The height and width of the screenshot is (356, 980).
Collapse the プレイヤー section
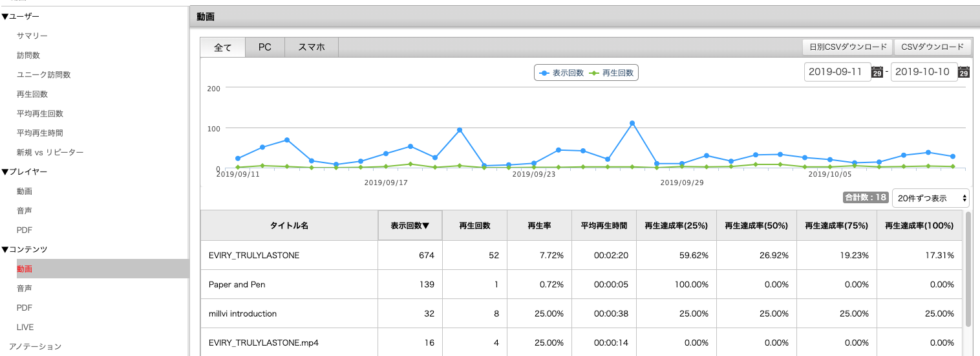point(25,172)
